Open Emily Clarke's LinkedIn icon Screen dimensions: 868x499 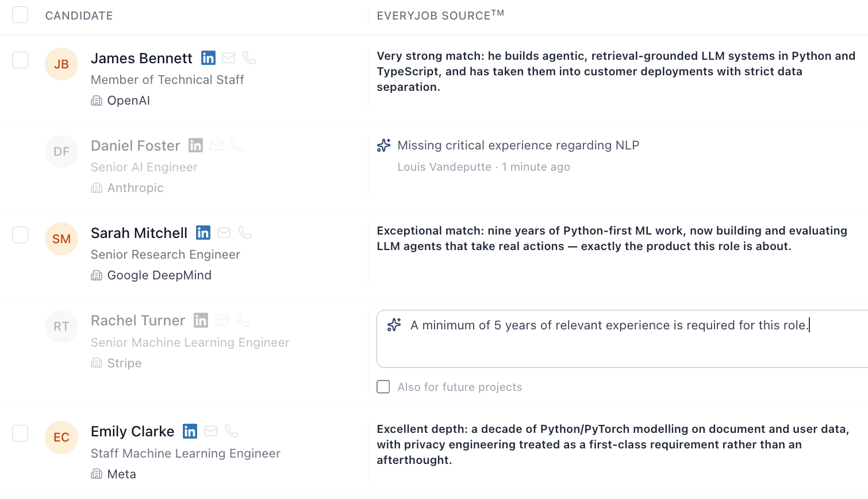click(190, 431)
